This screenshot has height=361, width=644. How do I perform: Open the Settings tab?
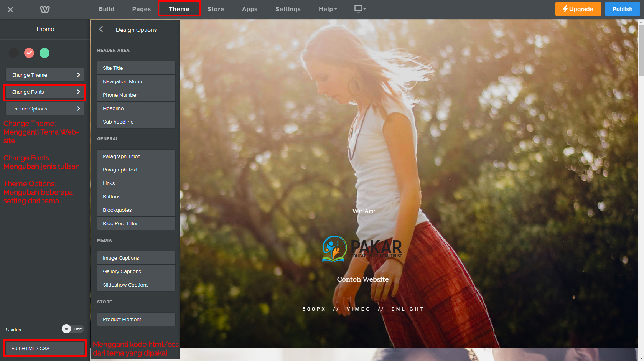pos(288,9)
